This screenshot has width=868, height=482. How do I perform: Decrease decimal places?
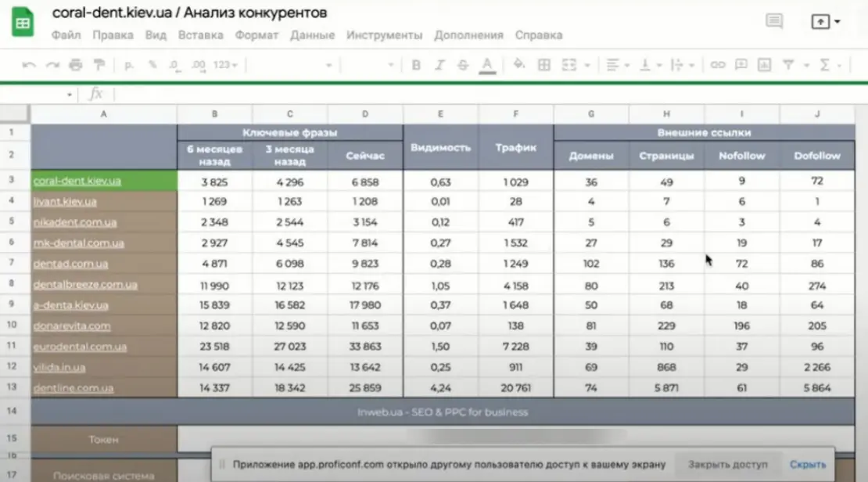[174, 66]
